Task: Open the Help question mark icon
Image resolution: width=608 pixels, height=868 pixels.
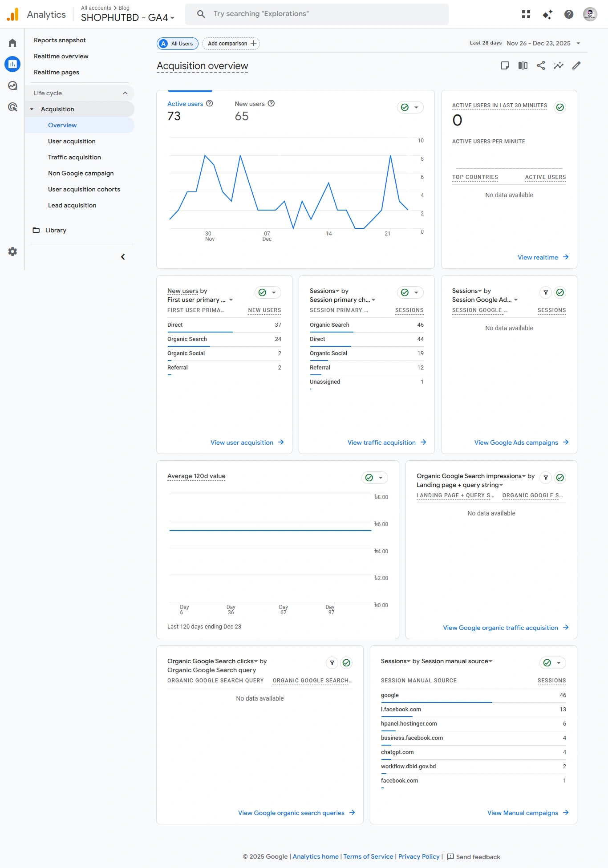Action: [569, 14]
